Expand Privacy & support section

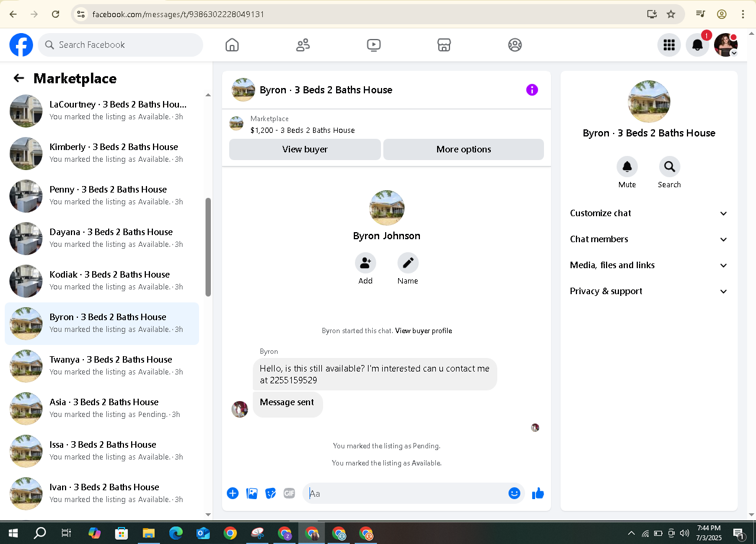649,291
